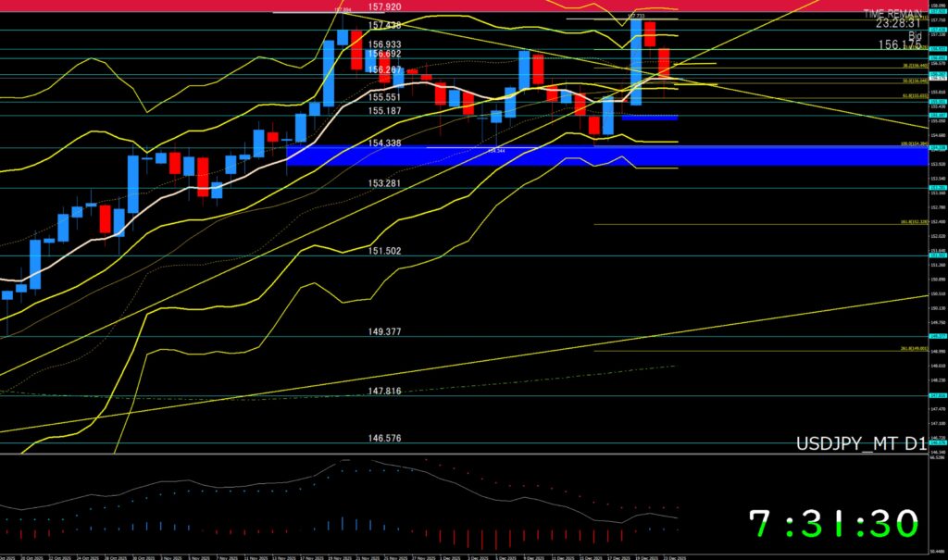Select the 157.438 price level label
948x560 pixels.
pos(384,26)
